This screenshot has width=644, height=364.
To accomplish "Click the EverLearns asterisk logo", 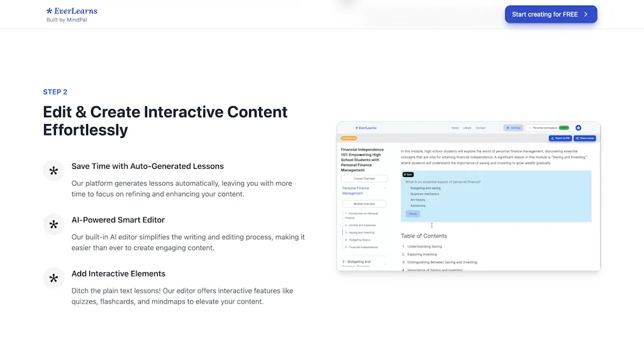I will pos(49,11).
